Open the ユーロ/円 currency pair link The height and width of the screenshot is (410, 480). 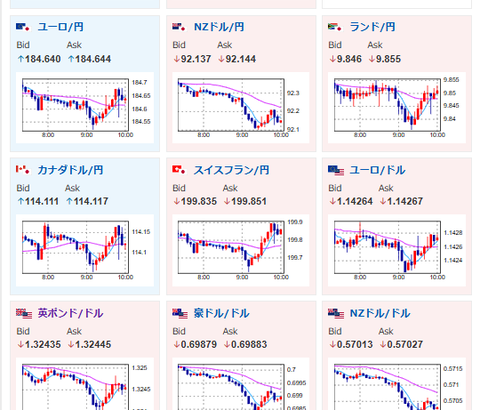click(60, 27)
